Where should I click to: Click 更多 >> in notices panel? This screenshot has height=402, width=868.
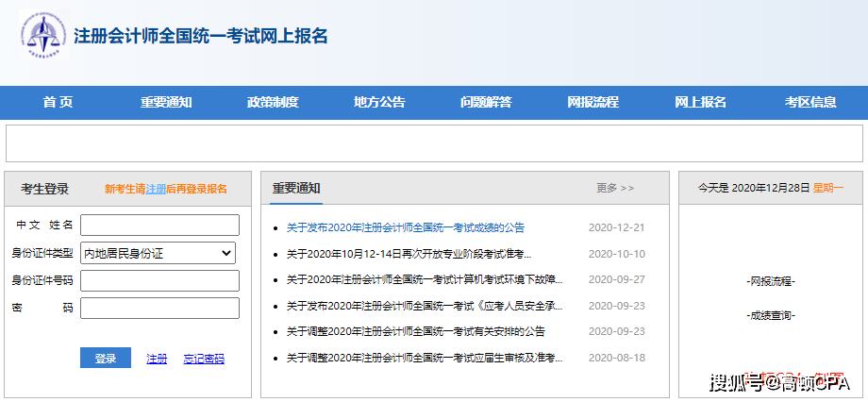(615, 189)
